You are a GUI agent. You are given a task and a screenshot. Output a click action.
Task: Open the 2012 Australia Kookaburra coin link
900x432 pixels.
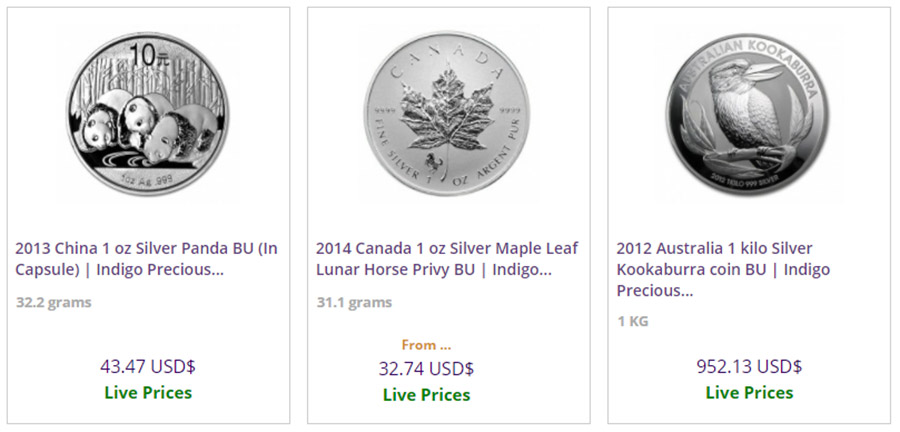click(x=723, y=270)
